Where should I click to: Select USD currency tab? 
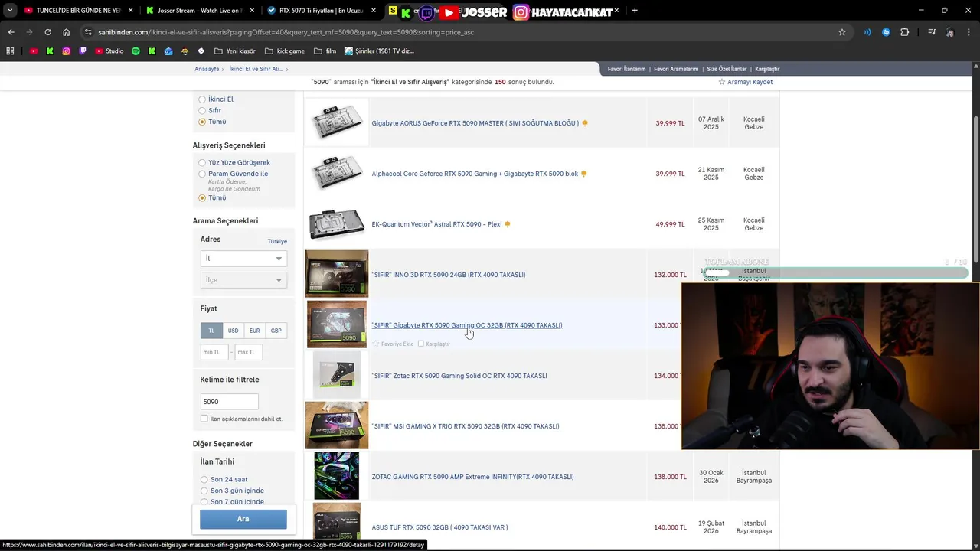pos(233,331)
